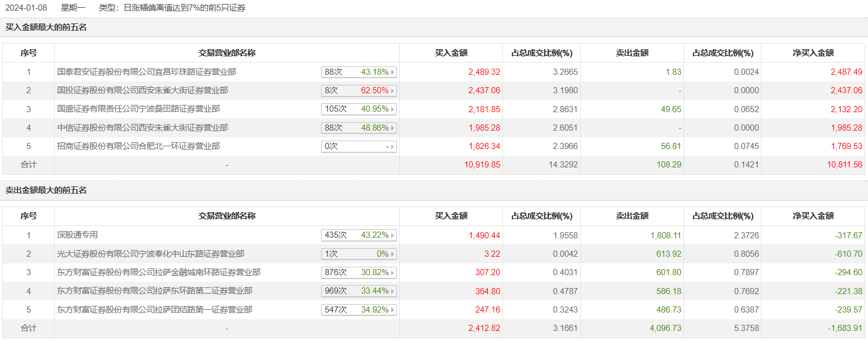Image resolution: width=868 pixels, height=341 pixels.
Task: Open 国投证券西安朱雀大街证券营业部 link
Action: click(x=143, y=90)
